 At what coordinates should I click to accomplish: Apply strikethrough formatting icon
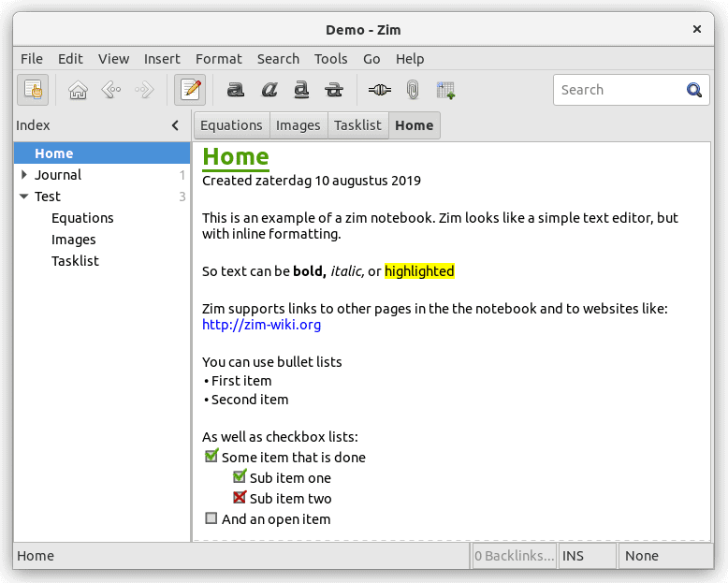click(334, 90)
